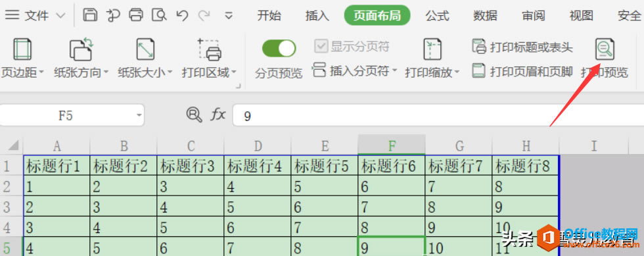Click selected cell F5 containing 9
The height and width of the screenshot is (256, 644).
pos(392,247)
